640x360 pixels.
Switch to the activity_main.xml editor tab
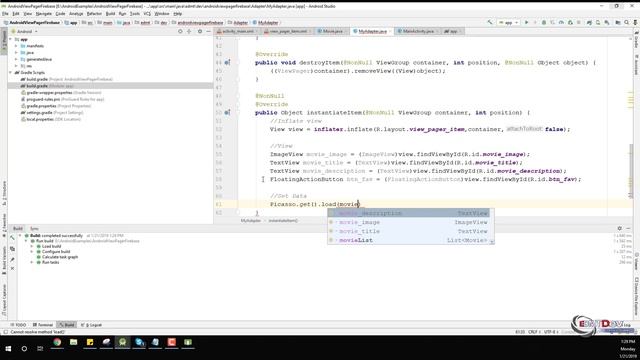point(238,31)
